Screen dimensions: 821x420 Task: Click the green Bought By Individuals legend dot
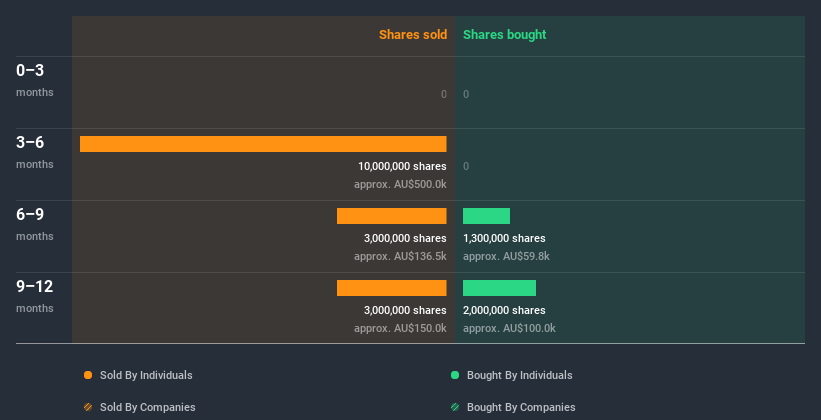(455, 376)
